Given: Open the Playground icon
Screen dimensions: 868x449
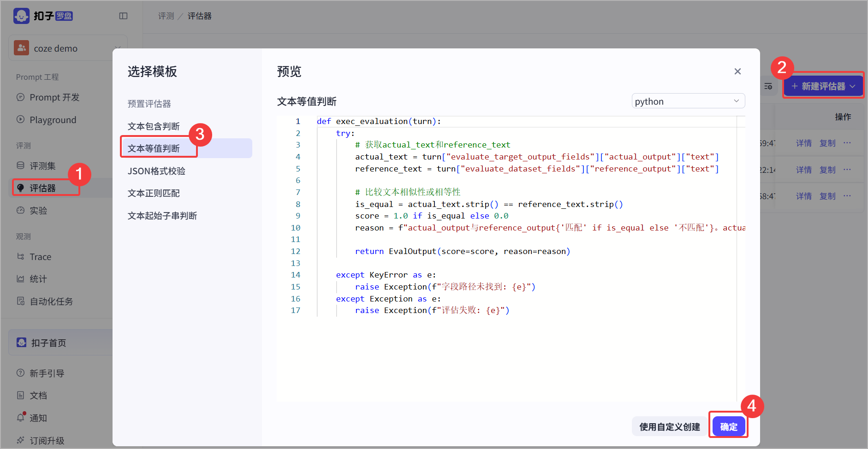Looking at the screenshot, I should tap(20, 119).
